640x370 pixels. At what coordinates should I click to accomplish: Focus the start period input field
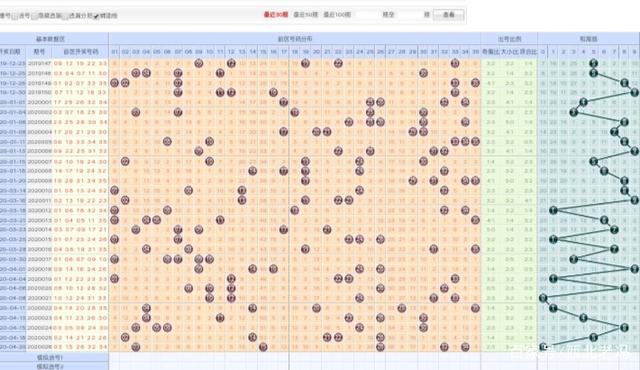tap(368, 15)
